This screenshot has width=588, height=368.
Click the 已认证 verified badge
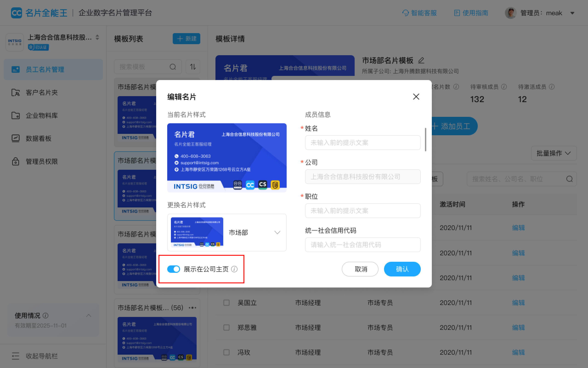(38, 47)
